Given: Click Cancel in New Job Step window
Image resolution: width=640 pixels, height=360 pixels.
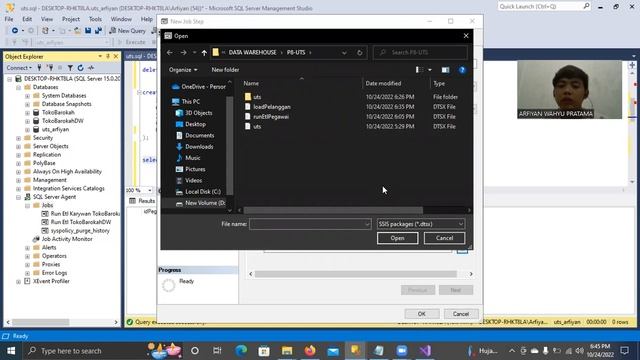Looking at the screenshot, I should pos(460,314).
